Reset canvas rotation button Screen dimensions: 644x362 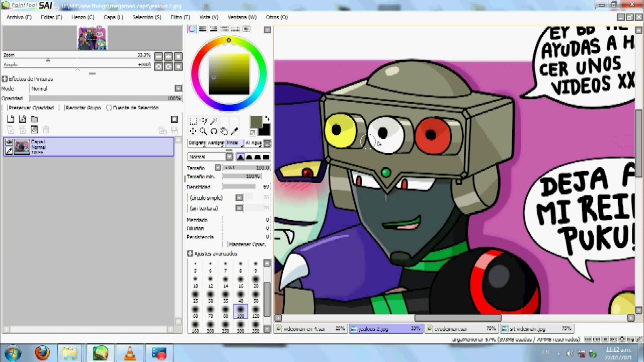pos(178,66)
